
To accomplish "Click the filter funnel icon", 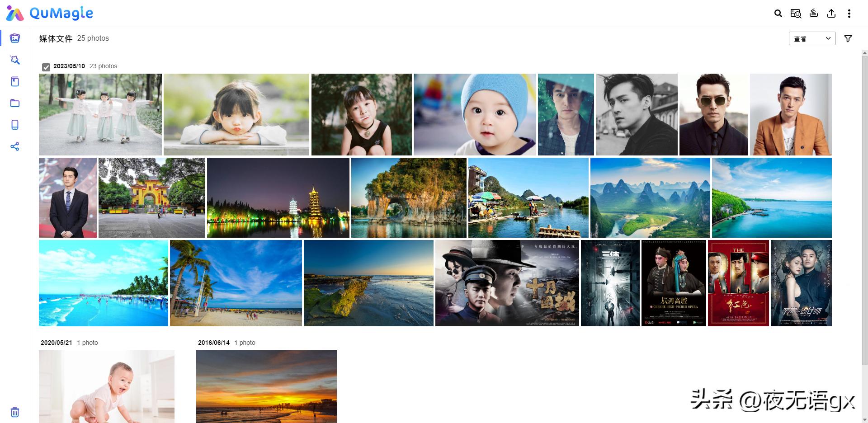I will coord(848,38).
